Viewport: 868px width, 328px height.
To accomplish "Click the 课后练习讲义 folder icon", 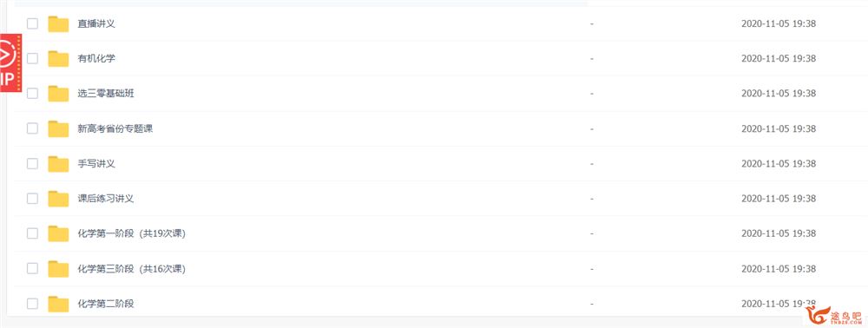I will [58, 199].
